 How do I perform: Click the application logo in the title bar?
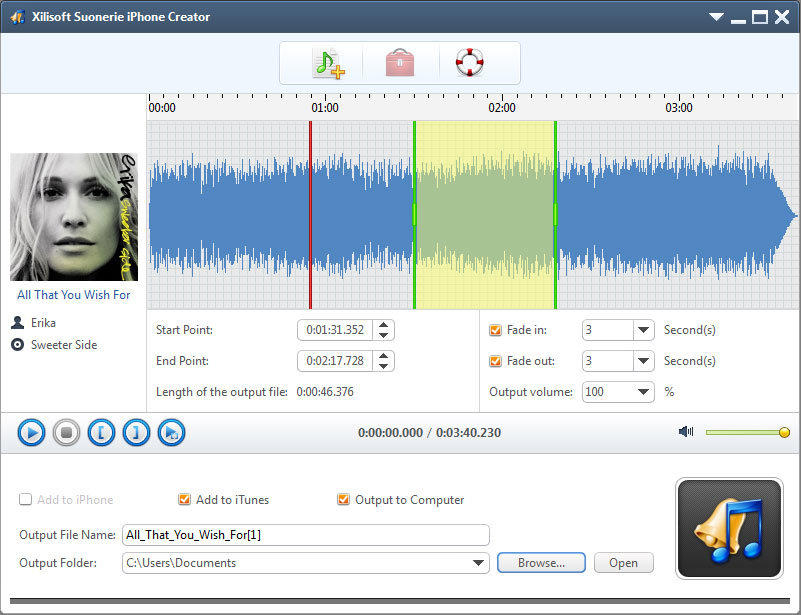[x=18, y=17]
